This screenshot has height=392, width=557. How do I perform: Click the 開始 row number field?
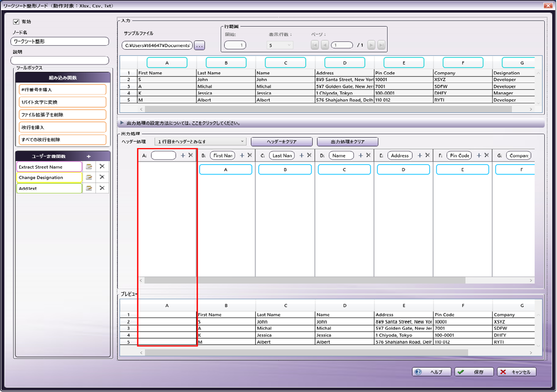[x=235, y=45]
